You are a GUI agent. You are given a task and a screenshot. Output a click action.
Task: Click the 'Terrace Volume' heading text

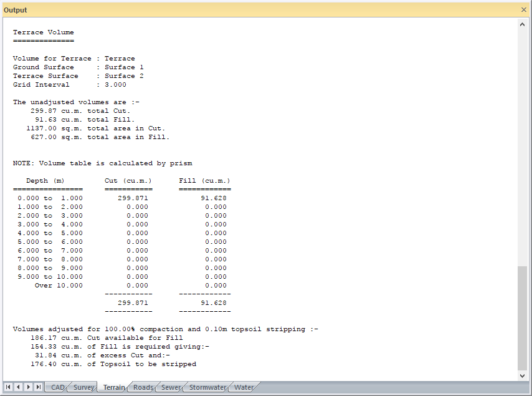coord(44,32)
